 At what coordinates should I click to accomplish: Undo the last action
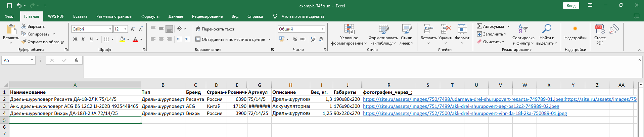(19, 6)
